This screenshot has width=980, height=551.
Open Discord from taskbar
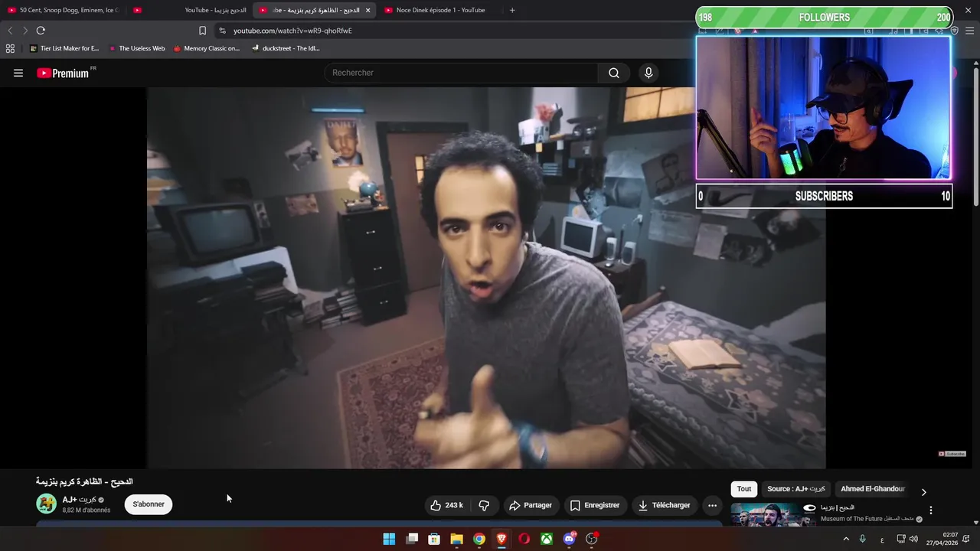pyautogui.click(x=569, y=539)
